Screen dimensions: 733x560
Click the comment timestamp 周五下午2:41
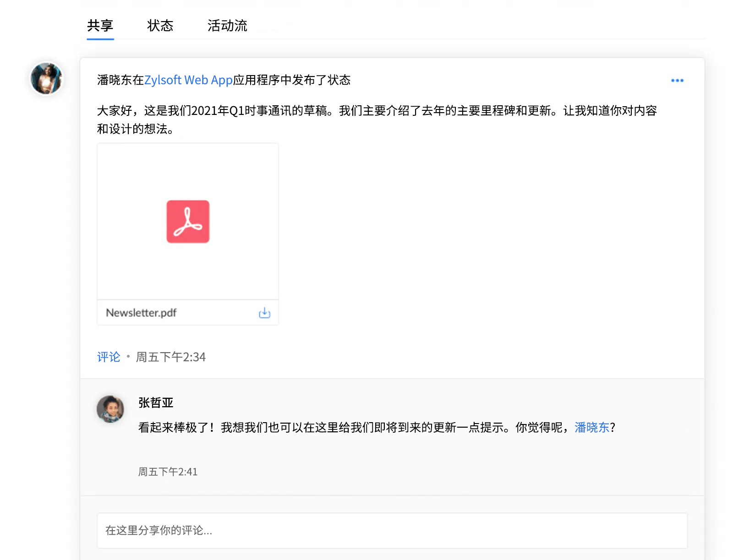pos(168,472)
